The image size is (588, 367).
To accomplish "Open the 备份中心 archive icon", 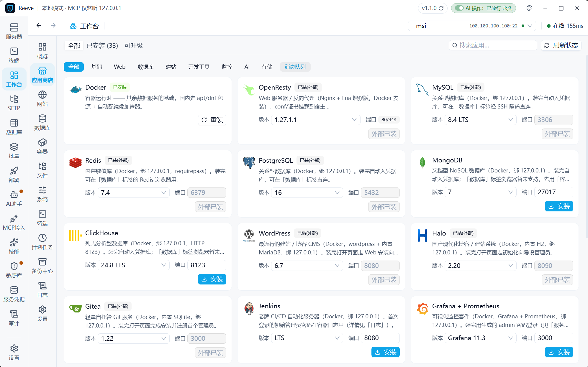I will (42, 266).
